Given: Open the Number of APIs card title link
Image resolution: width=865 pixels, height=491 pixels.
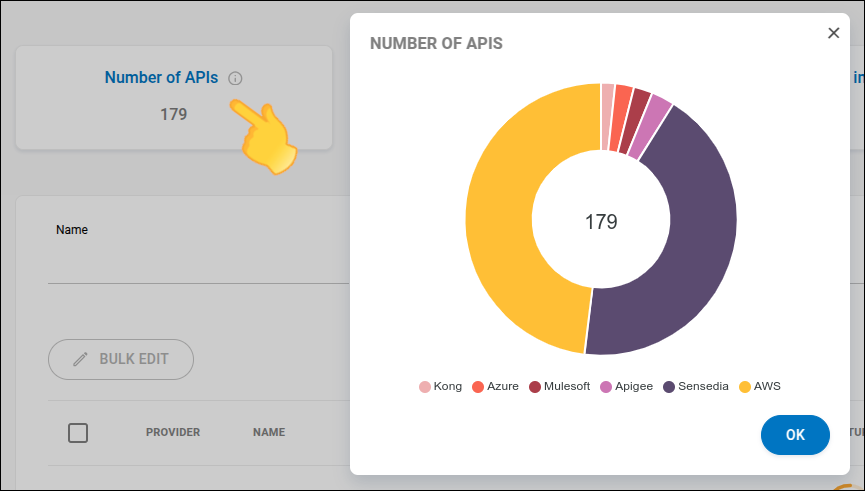Looking at the screenshot, I should [x=161, y=78].
